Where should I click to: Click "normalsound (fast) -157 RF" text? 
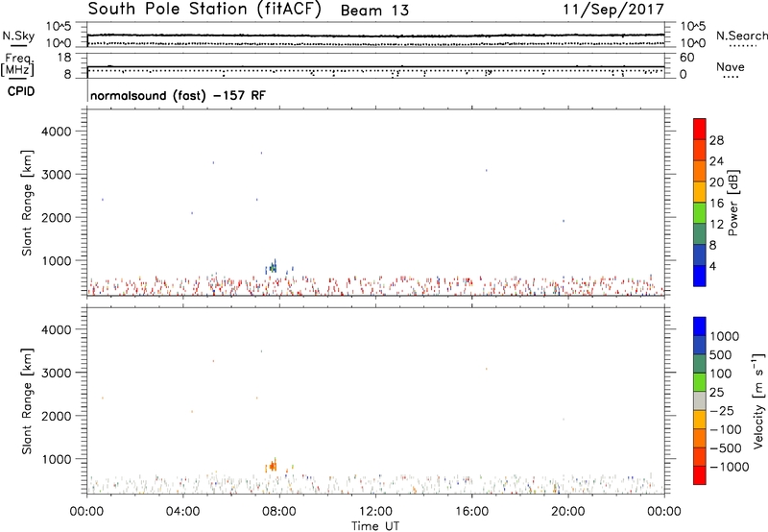[178, 95]
